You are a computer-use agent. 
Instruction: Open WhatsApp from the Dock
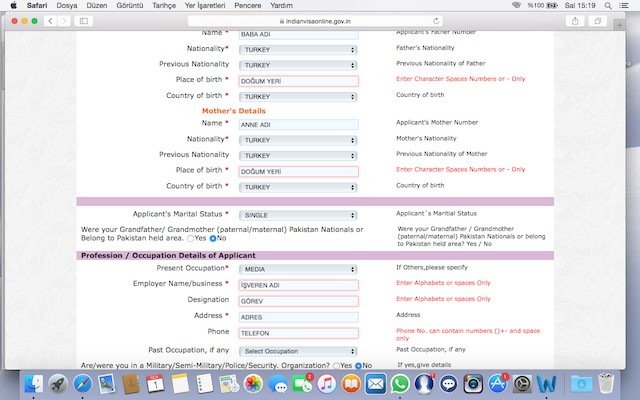click(400, 384)
